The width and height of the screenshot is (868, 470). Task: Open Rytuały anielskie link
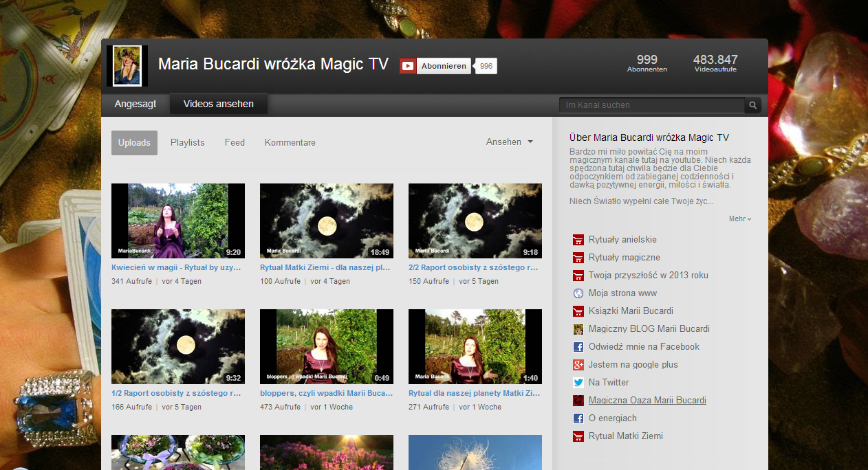(622, 240)
